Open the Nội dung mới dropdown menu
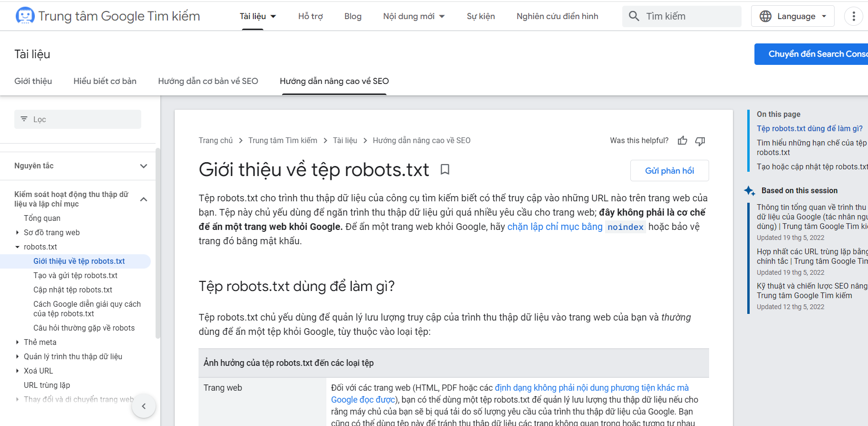 click(413, 16)
